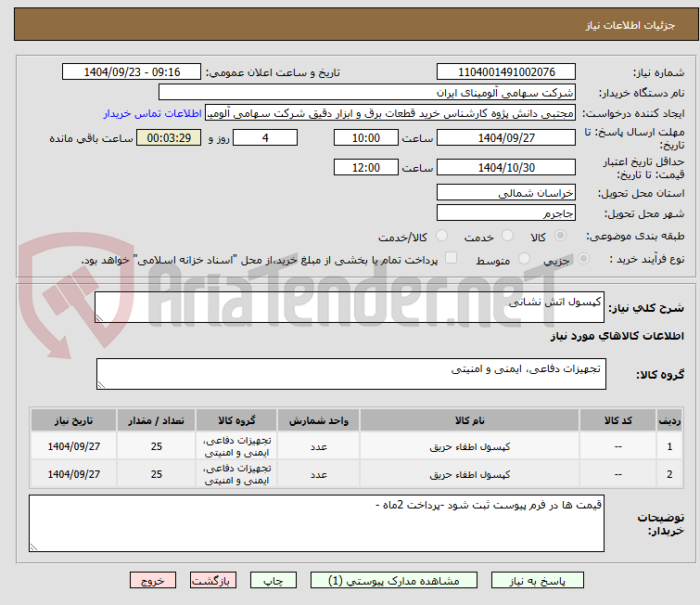The image size is (700, 605).
Task: Click the پاسخ به نیاز button
Action: [x=537, y=581]
